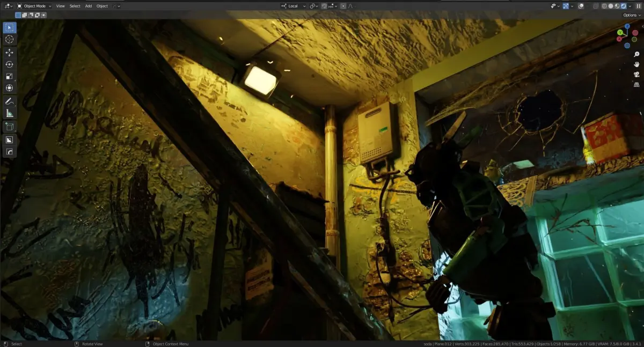644x347 pixels.
Task: Select the Measure tool
Action: tap(10, 113)
